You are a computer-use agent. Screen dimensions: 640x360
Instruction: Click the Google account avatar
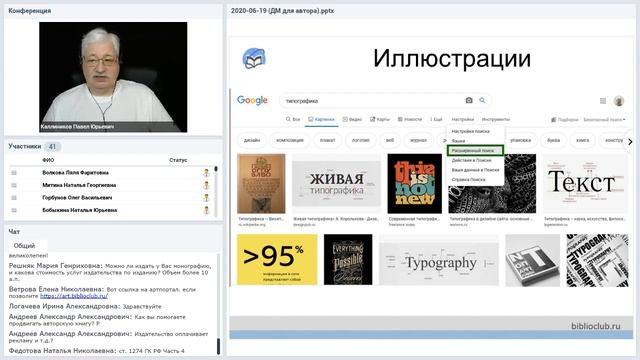pyautogui.click(x=619, y=101)
